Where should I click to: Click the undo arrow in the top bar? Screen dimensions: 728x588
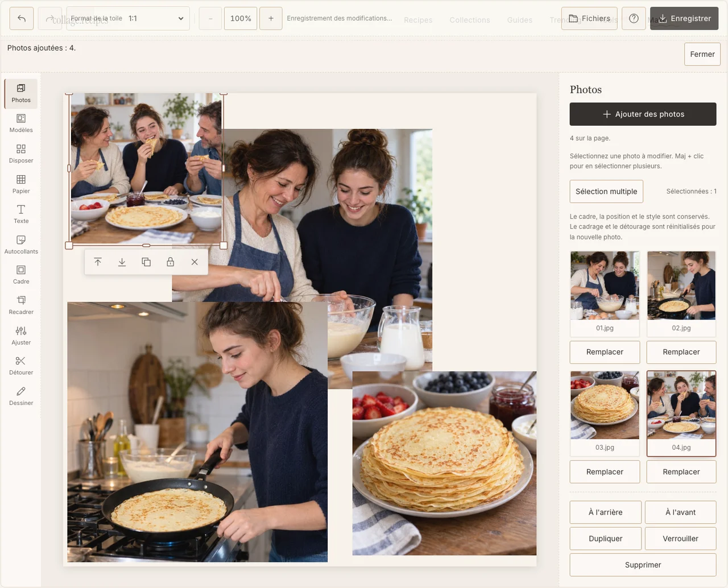pyautogui.click(x=22, y=18)
